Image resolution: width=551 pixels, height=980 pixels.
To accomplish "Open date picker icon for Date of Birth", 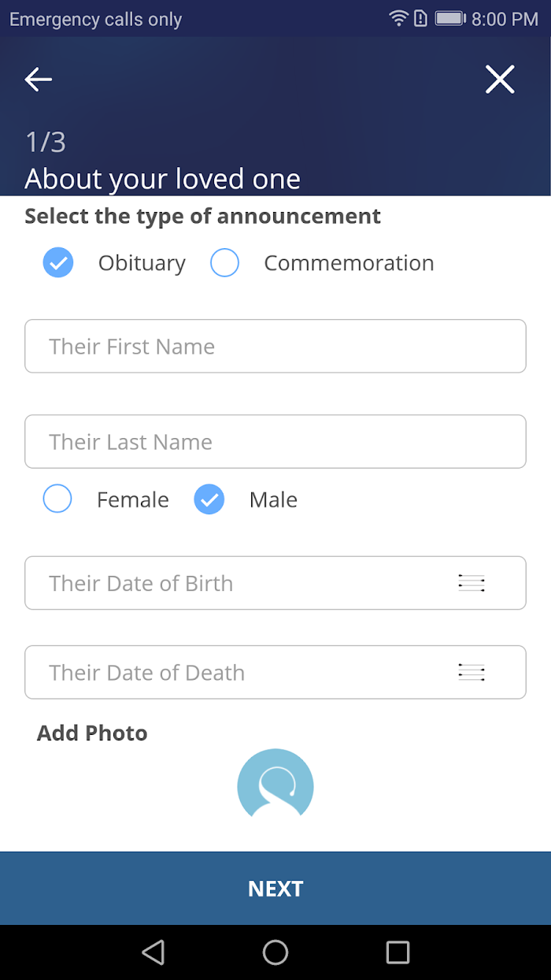I will (x=471, y=583).
